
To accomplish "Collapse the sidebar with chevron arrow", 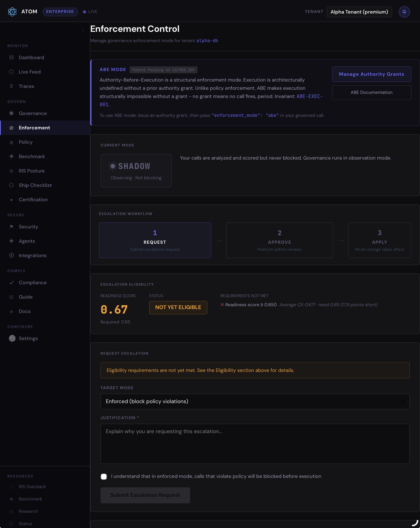I will [x=83, y=30].
